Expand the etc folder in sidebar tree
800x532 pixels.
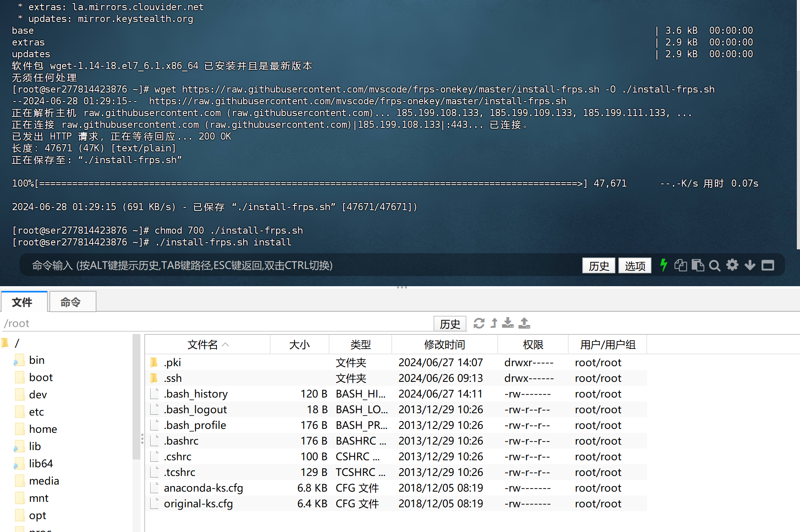[x=37, y=412]
